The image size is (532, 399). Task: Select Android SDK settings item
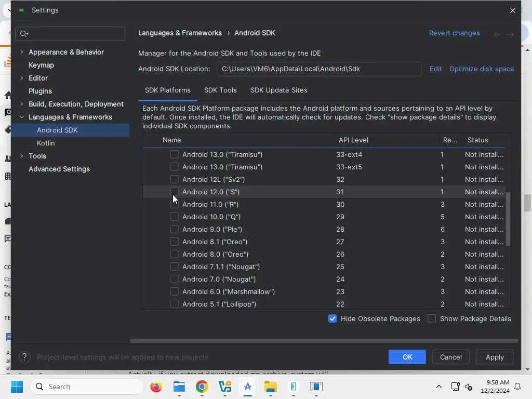pyautogui.click(x=70, y=130)
